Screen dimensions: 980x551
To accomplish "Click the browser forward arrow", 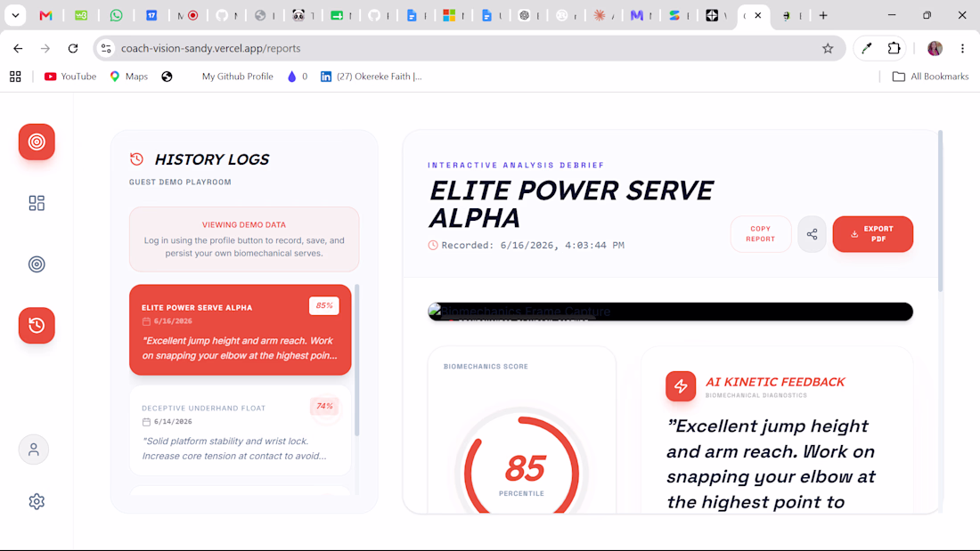I will click(45, 48).
